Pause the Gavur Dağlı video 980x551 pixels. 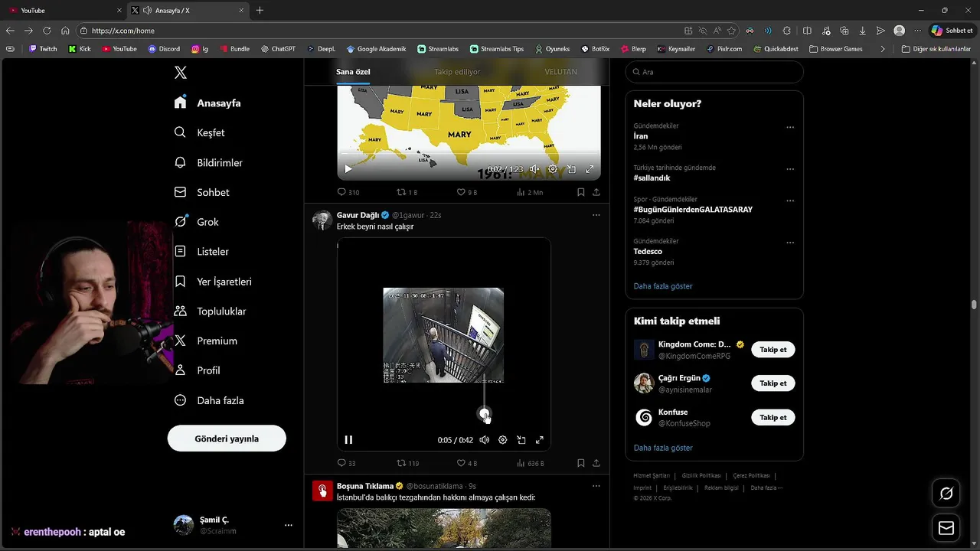point(348,440)
